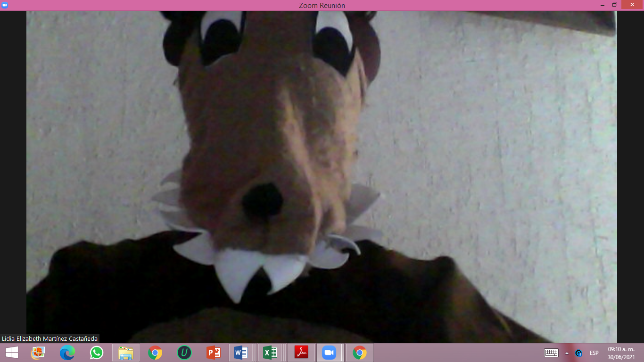Open the green U app in taskbar

(x=184, y=353)
